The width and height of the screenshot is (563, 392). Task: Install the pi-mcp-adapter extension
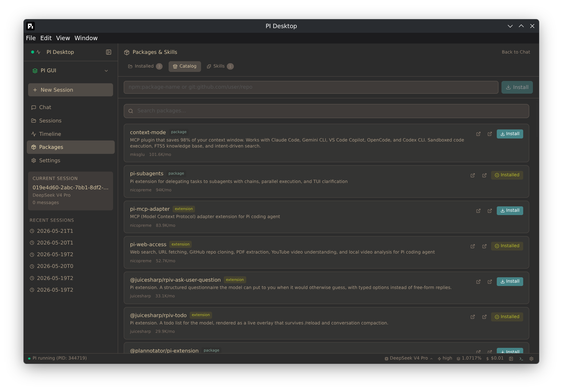pos(510,210)
